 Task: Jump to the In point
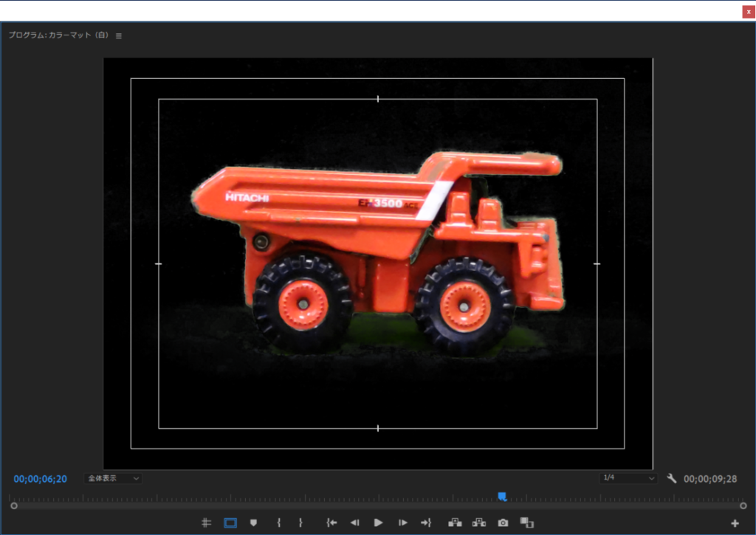[x=331, y=522]
